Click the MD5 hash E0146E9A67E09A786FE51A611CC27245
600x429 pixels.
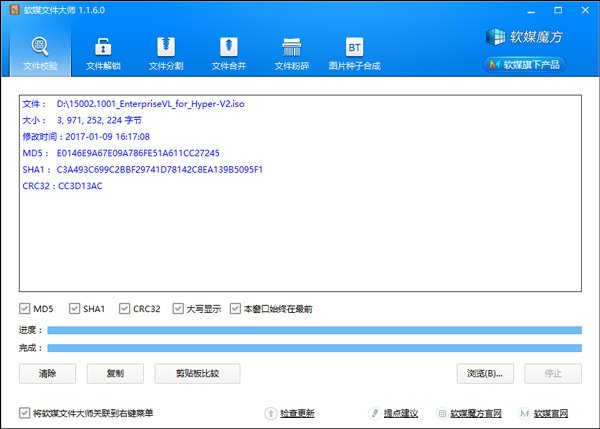click(138, 153)
